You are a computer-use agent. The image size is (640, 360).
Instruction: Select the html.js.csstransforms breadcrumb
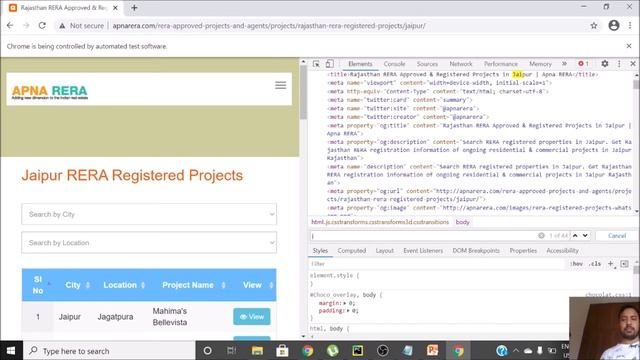pyautogui.click(x=380, y=222)
